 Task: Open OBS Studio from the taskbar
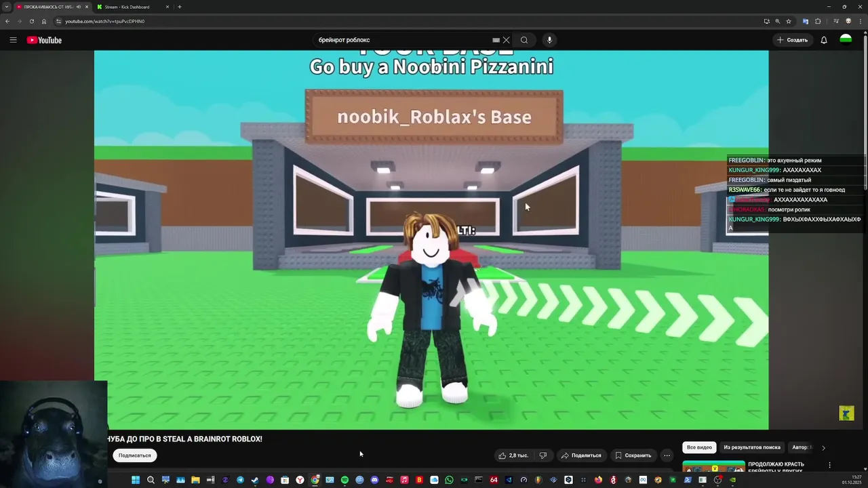(717, 480)
